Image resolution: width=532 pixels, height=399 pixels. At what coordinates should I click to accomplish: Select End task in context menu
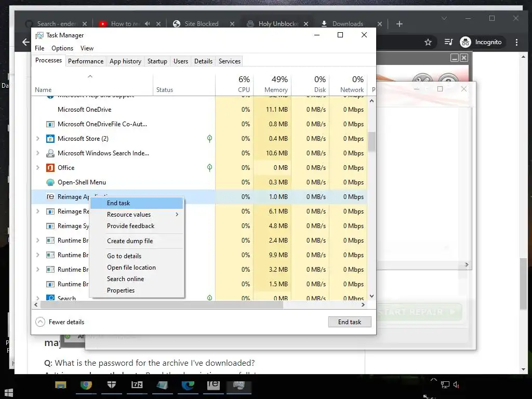(x=137, y=203)
